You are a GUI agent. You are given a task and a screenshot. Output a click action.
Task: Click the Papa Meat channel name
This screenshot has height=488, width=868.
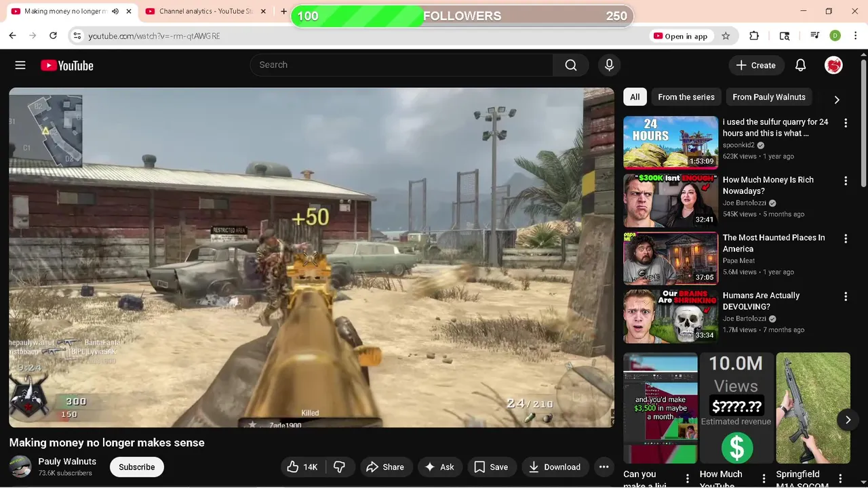[x=738, y=261]
